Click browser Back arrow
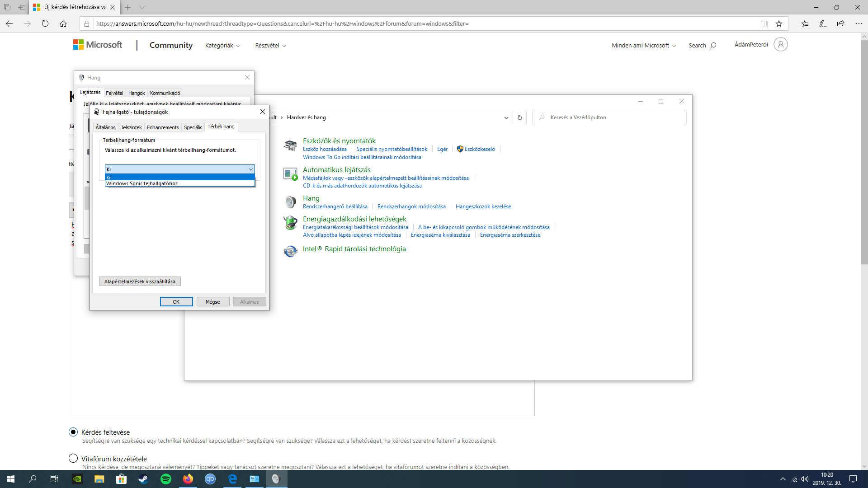 9,23
